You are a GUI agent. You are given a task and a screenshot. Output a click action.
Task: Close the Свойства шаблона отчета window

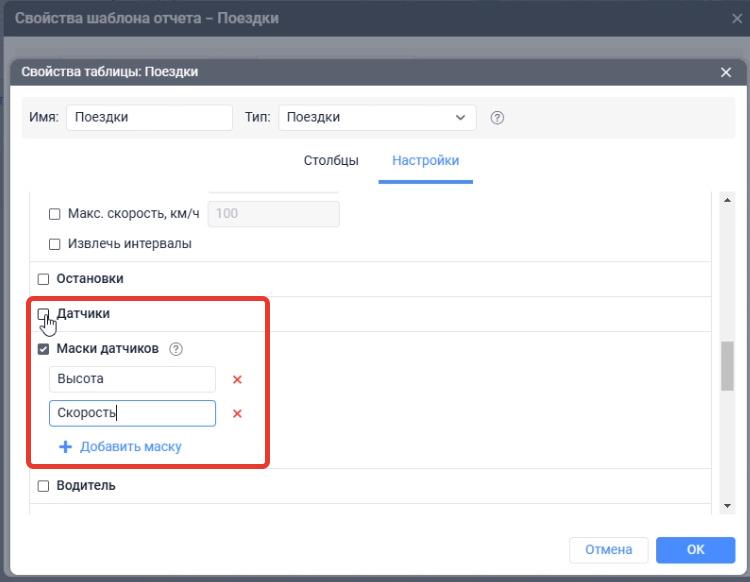click(x=737, y=19)
